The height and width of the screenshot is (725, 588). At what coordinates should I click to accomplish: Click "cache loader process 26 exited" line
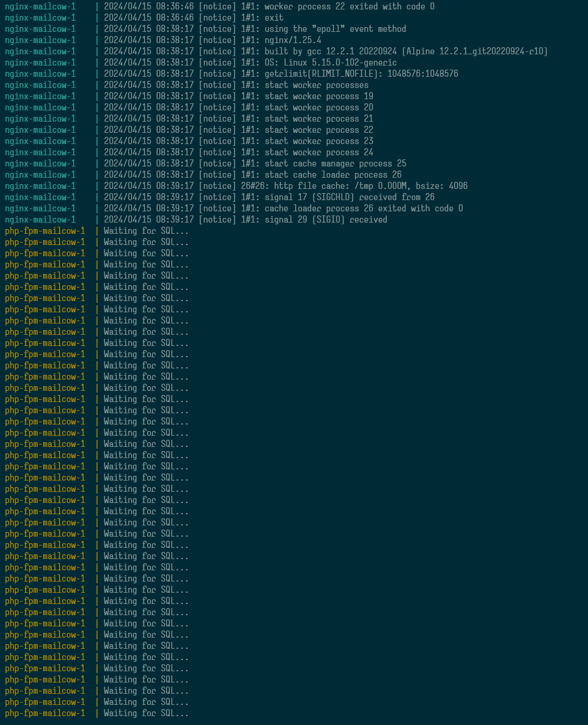(x=363, y=208)
